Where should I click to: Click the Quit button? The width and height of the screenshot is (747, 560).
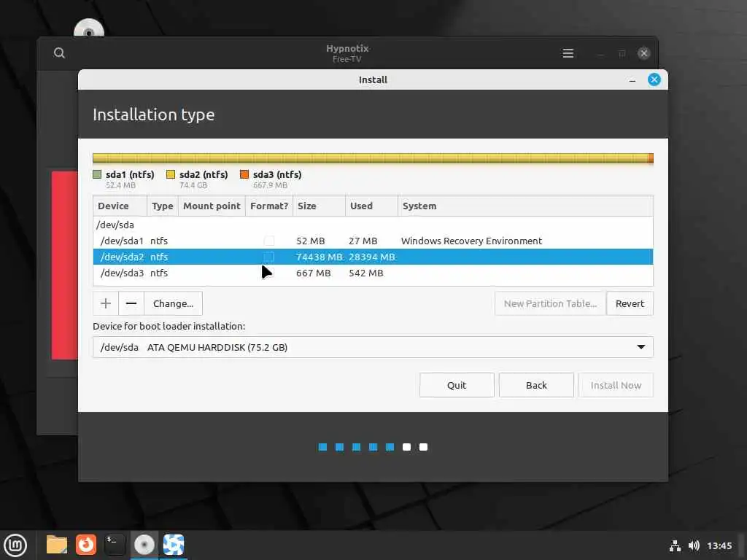pyautogui.click(x=457, y=385)
